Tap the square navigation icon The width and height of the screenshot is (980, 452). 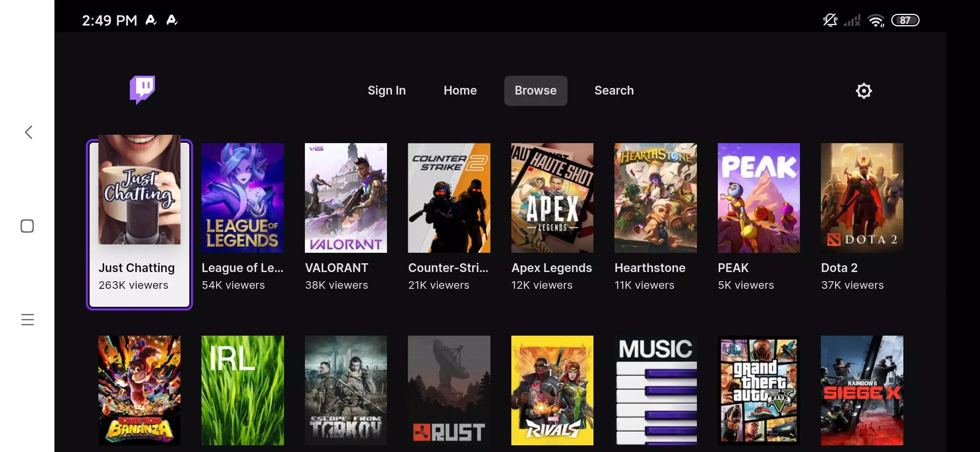[x=27, y=226]
